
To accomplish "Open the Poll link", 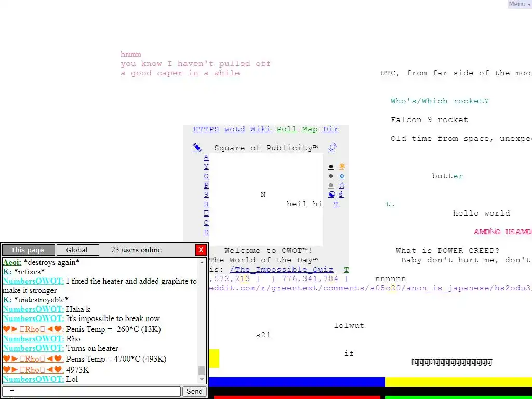I will (x=286, y=129).
